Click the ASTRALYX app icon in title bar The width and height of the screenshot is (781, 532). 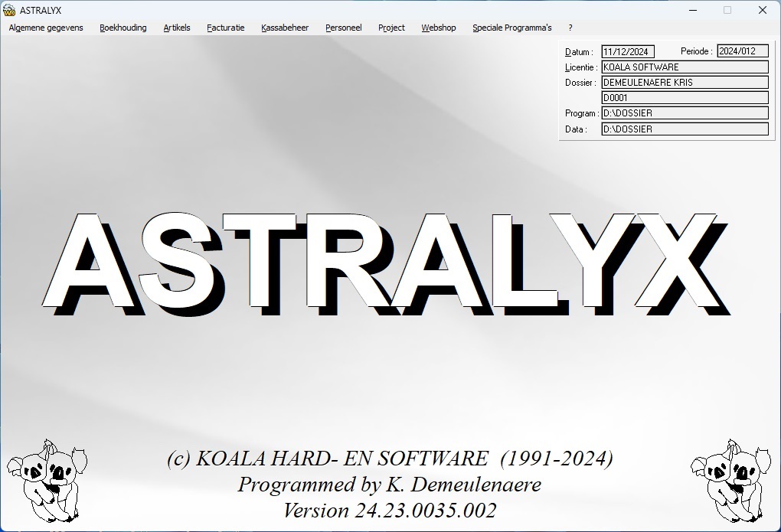point(9,10)
